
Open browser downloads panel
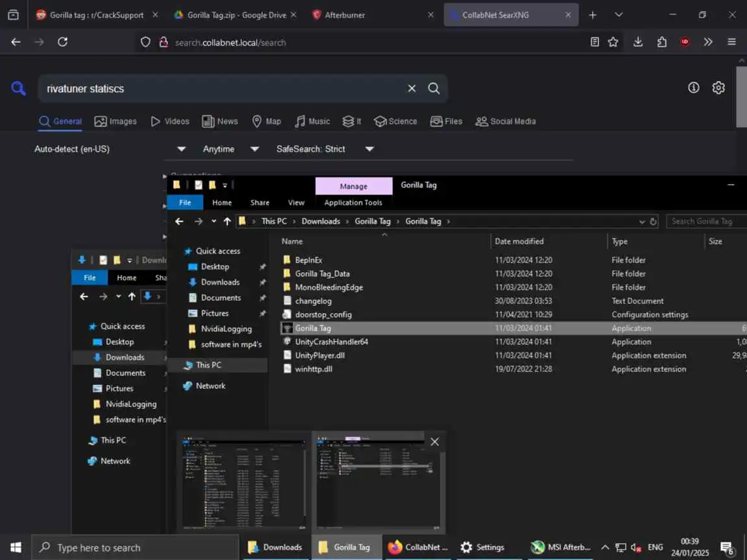pos(638,42)
